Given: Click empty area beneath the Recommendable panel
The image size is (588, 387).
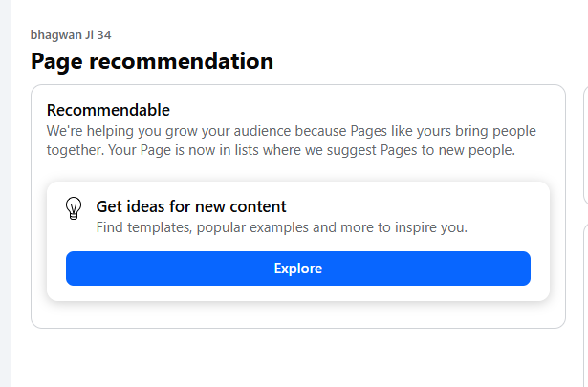Looking at the screenshot, I should [x=297, y=358].
